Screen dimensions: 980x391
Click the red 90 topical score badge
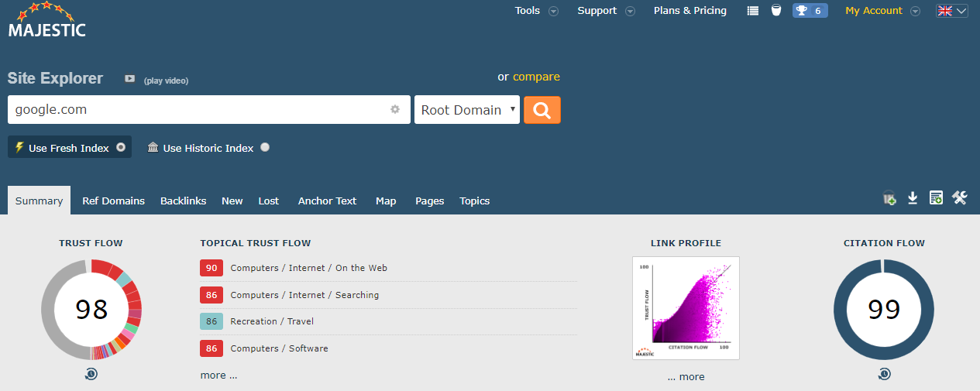click(x=211, y=268)
